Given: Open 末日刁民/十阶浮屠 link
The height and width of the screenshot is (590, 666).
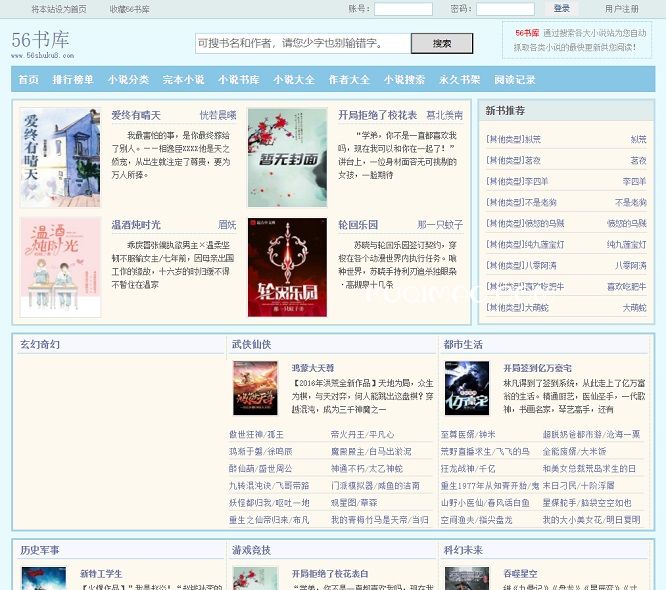Looking at the screenshot, I should click(x=579, y=486).
